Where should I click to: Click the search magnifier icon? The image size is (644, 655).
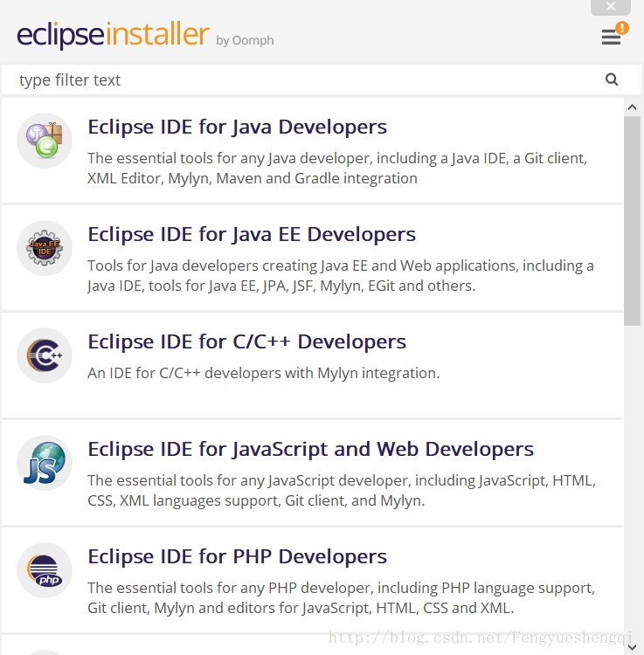coord(612,79)
